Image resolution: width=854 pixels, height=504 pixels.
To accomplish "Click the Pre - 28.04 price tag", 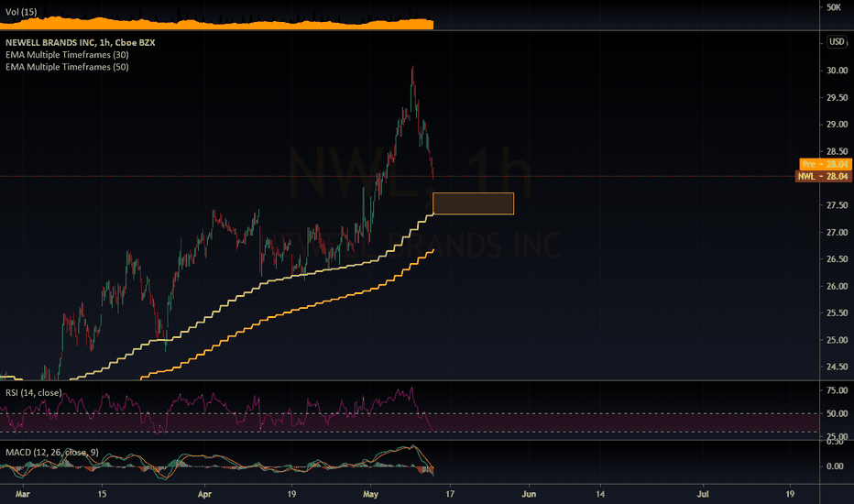I will click(x=825, y=164).
